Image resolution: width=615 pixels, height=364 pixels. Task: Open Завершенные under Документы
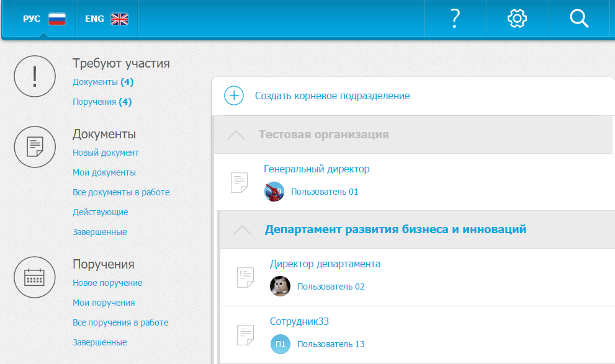pos(100,232)
